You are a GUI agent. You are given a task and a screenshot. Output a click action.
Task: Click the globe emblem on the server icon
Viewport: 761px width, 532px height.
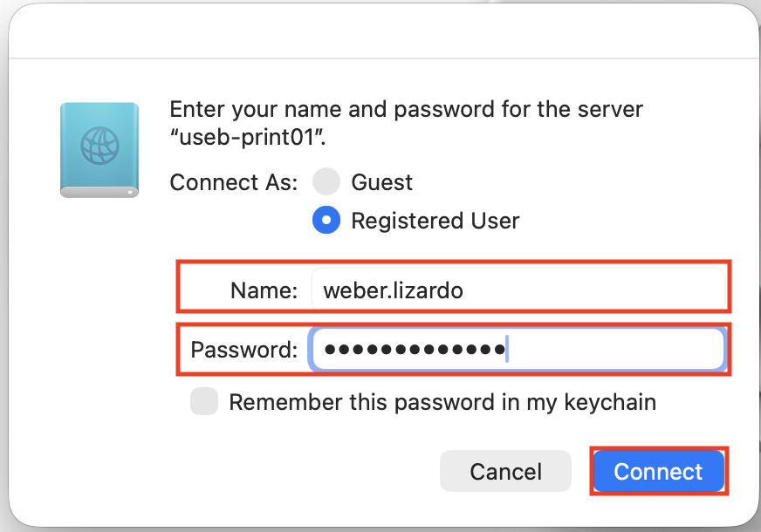99,145
